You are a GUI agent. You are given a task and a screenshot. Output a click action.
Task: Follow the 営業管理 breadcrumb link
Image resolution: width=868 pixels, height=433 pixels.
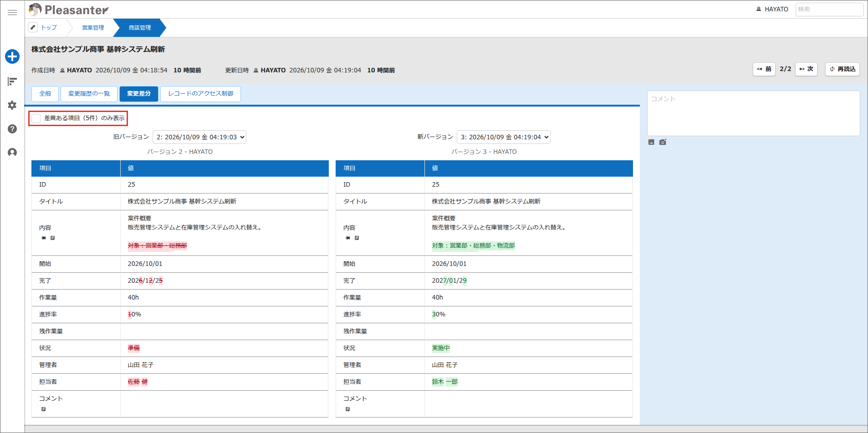93,28
